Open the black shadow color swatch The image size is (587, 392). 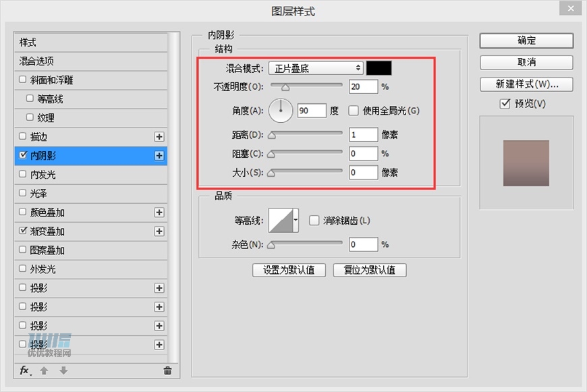(379, 68)
